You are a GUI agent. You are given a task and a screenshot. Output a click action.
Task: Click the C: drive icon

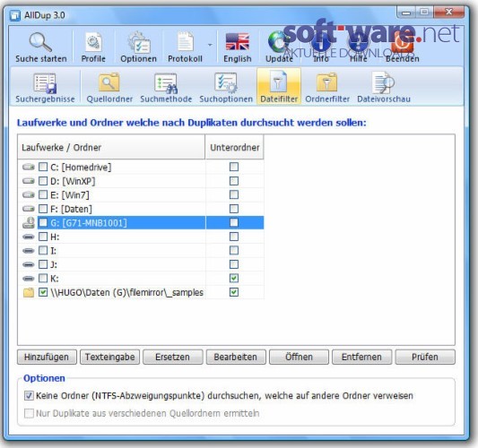(x=29, y=167)
